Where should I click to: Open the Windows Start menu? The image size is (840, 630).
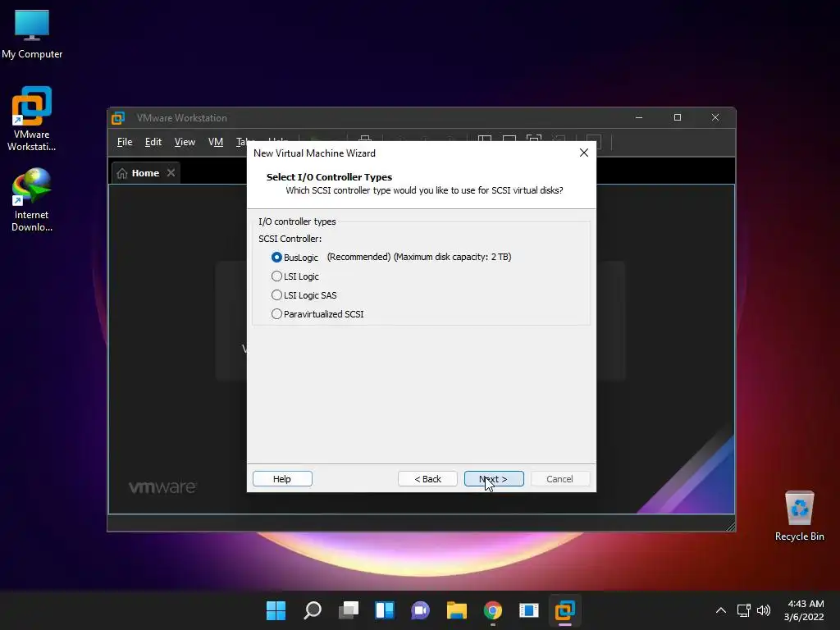click(276, 610)
